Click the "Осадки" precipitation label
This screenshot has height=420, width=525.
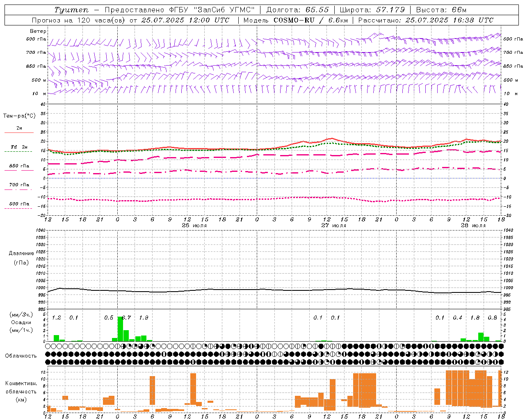[21, 322]
